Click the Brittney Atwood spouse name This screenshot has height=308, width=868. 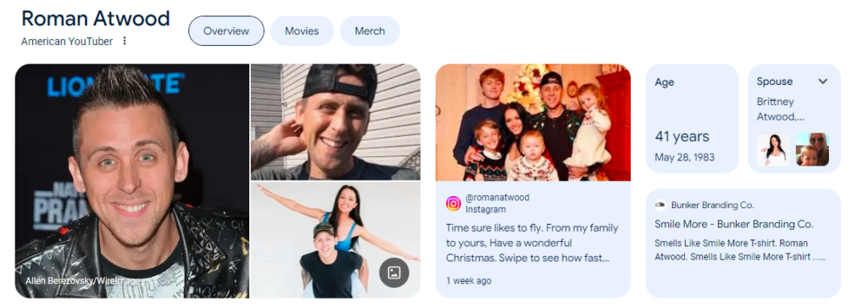pos(781,109)
